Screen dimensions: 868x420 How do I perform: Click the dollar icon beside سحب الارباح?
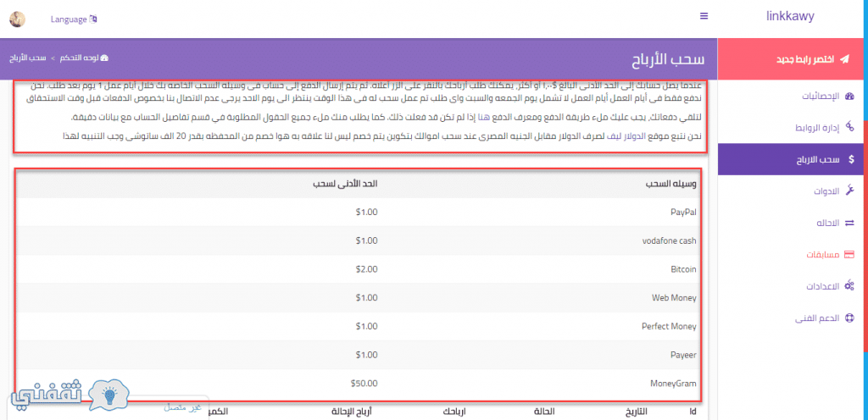pyautogui.click(x=851, y=160)
